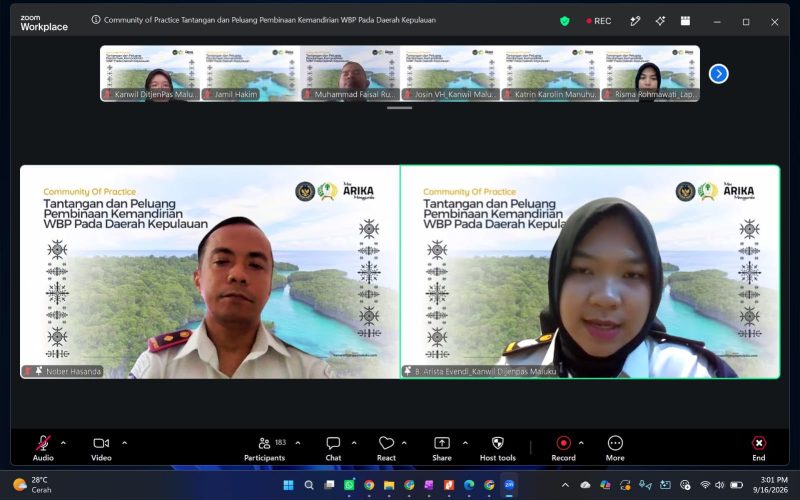Open the share options arrow beside Share

click(x=465, y=443)
